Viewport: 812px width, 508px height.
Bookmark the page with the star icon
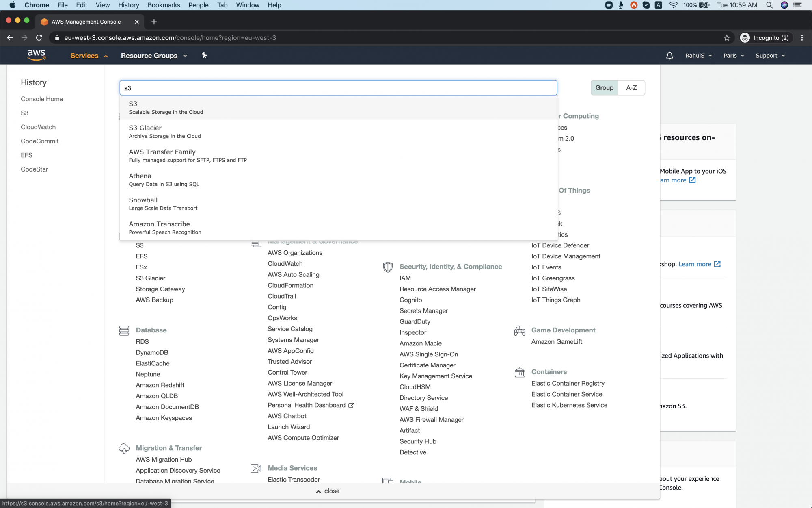(x=726, y=37)
